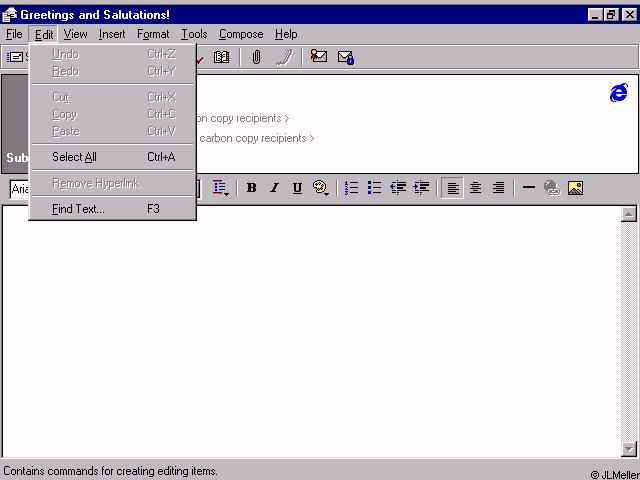
Task: Click the increase indent icon
Action: point(421,188)
